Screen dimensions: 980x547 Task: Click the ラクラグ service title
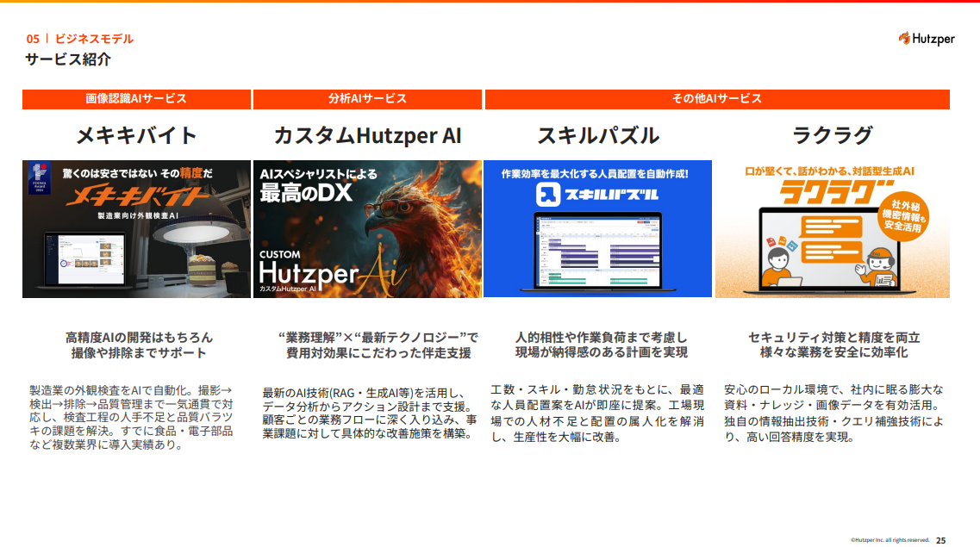click(x=833, y=135)
